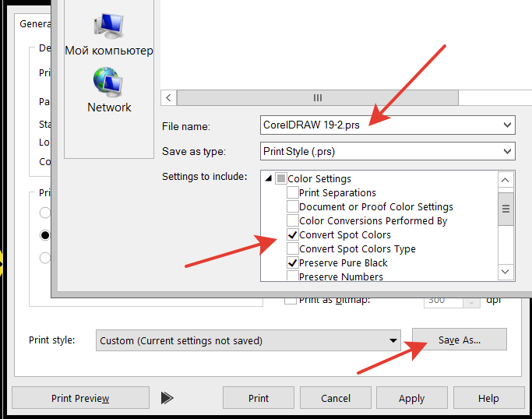Image resolution: width=532 pixels, height=419 pixels.
Task: Select the filled radio button in Print dialog
Action: [x=44, y=235]
